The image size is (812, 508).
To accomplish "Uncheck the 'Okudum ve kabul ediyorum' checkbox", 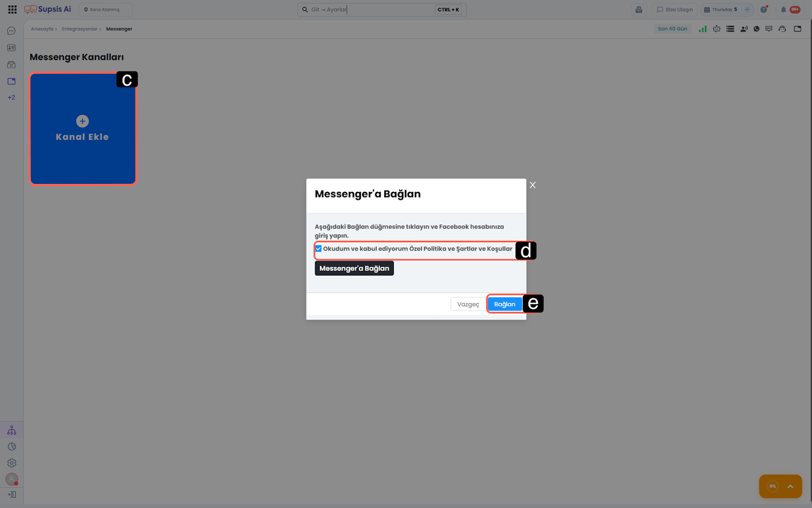I will tap(319, 248).
